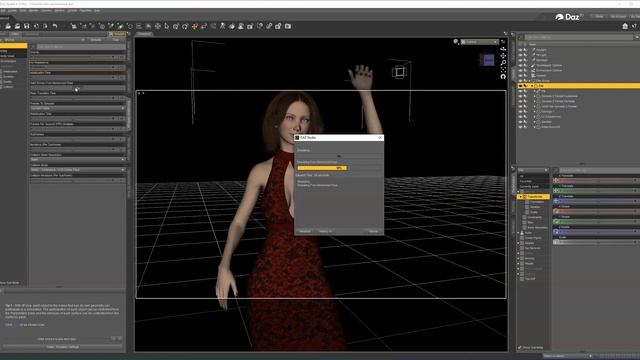
Task: Click the viewport dotted frame control
Action: [503, 69]
